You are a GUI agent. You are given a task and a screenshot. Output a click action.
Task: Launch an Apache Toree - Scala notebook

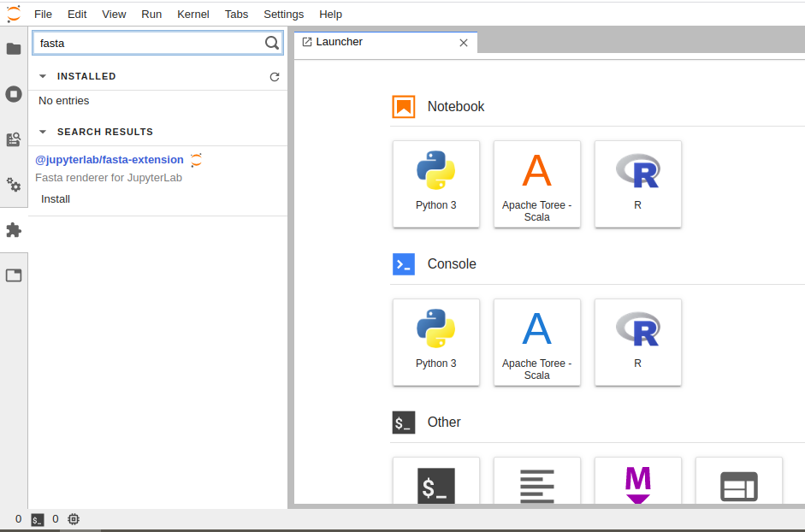click(x=537, y=184)
